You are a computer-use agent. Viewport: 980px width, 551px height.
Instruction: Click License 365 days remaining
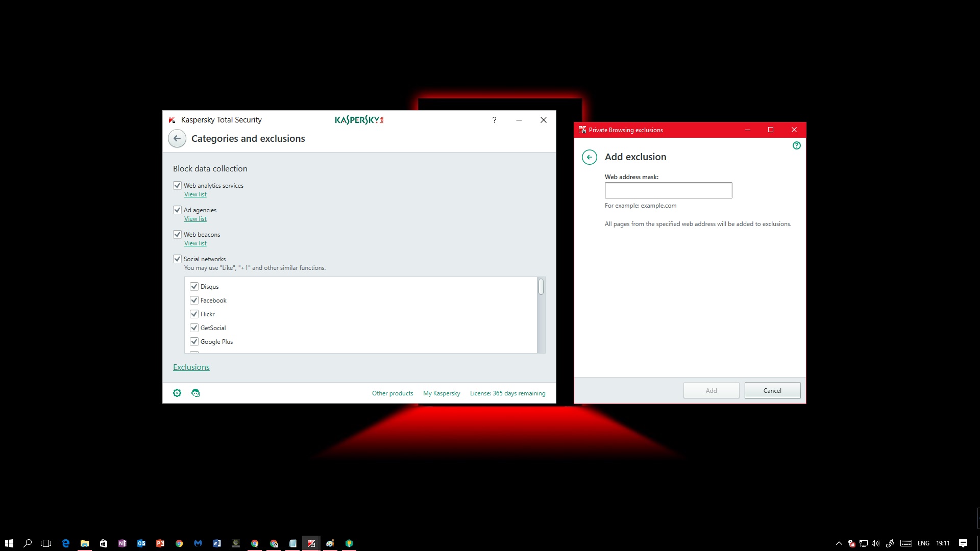[507, 393]
